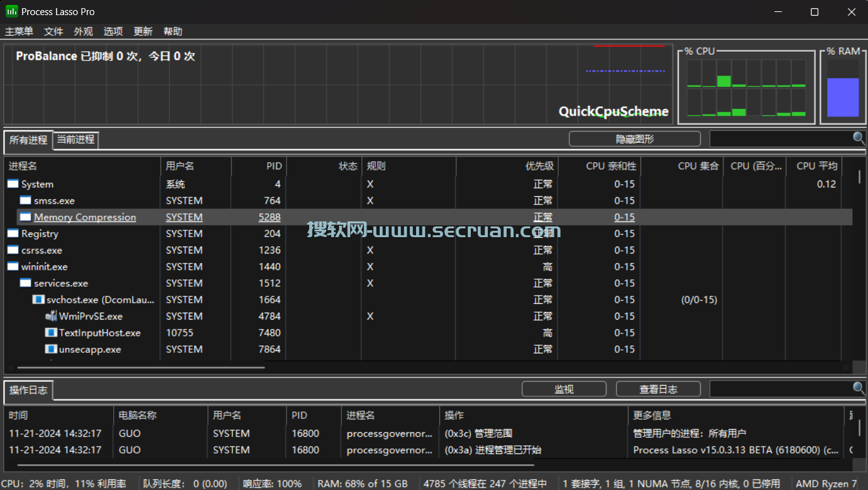Open the 主菜单 menu
Screen dimensions: 868x490
[19, 31]
